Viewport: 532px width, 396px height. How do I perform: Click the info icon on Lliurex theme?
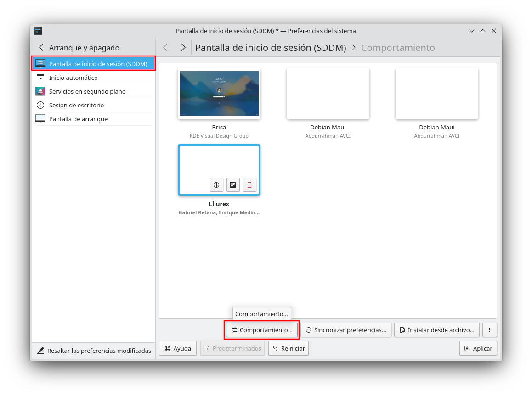click(x=216, y=185)
